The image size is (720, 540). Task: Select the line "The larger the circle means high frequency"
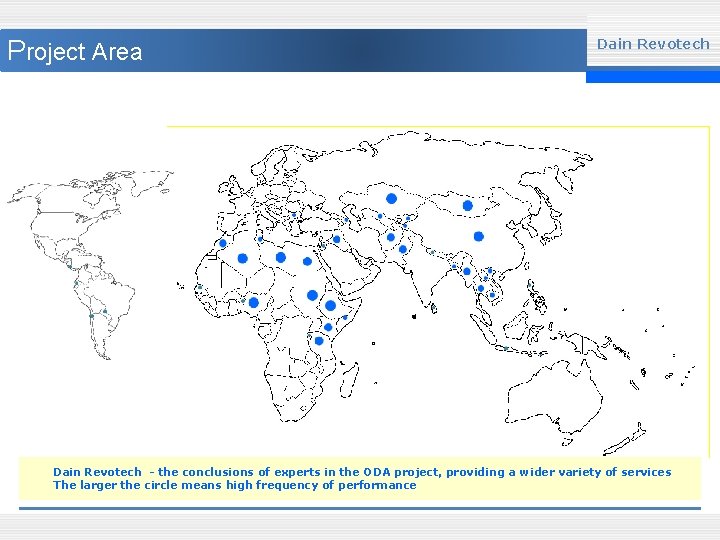point(235,485)
